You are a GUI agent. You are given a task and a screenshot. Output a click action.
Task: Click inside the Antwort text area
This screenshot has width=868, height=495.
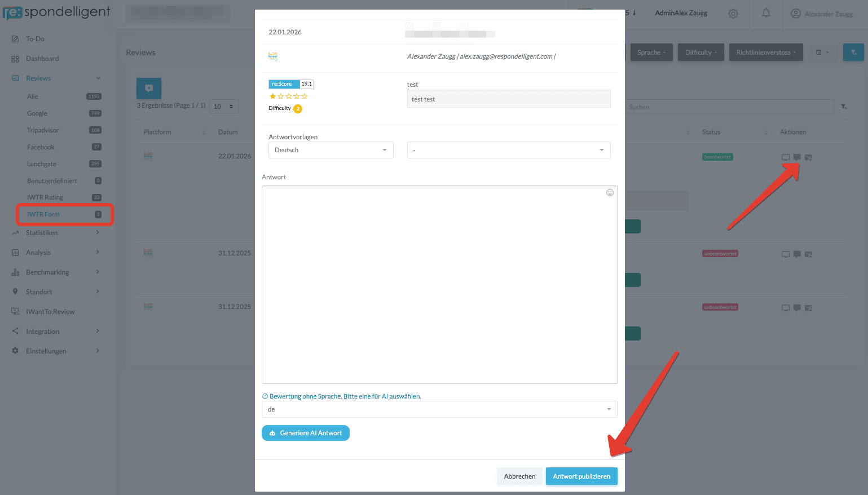439,285
